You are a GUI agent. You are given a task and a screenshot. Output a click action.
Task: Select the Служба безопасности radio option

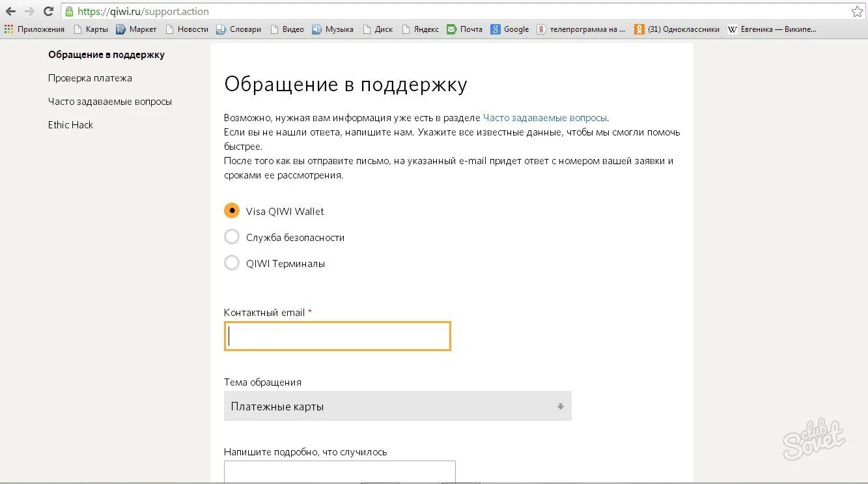tap(232, 237)
